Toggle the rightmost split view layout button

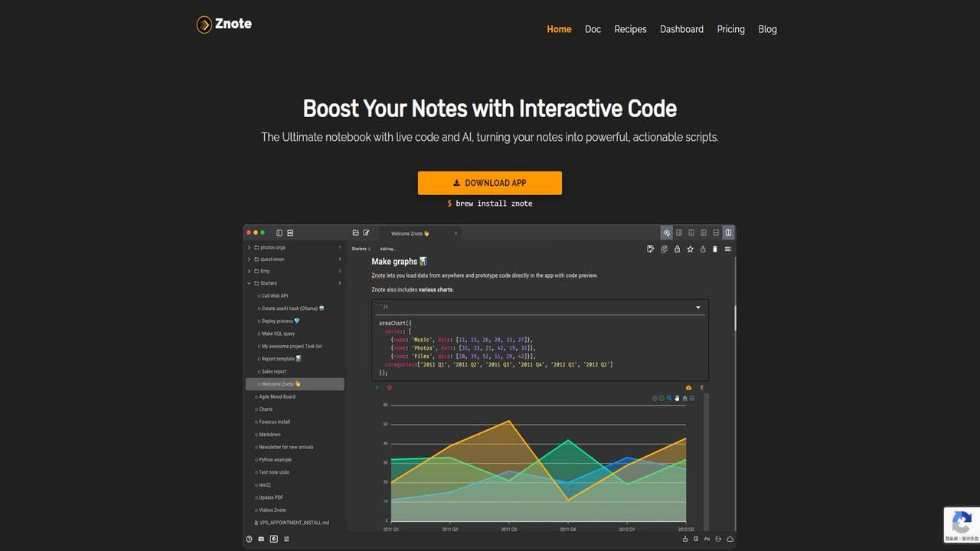pos(728,233)
